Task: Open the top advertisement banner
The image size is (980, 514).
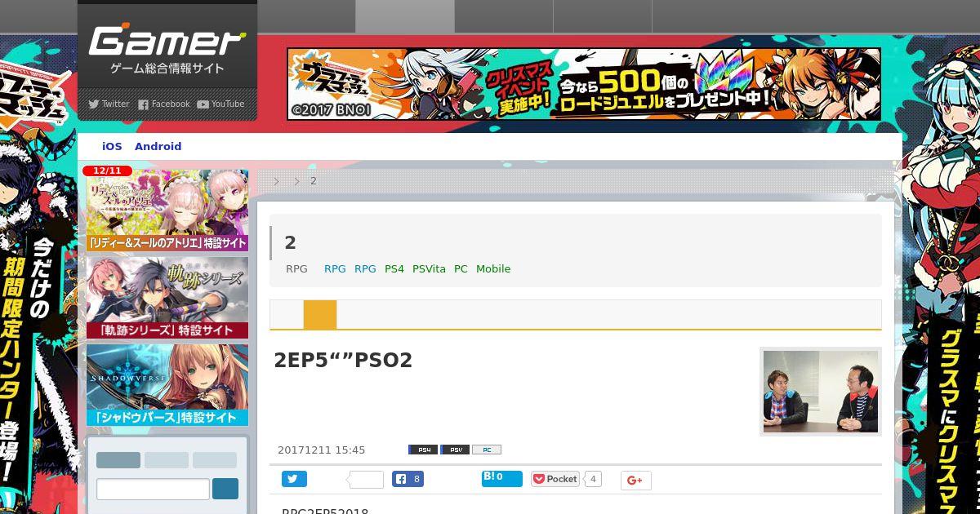Action: pyautogui.click(x=584, y=84)
